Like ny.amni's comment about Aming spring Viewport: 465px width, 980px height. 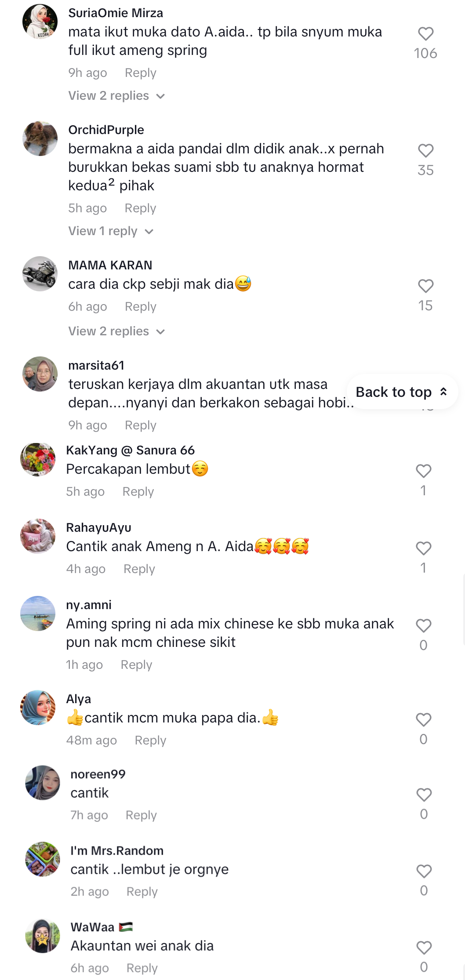pyautogui.click(x=423, y=626)
